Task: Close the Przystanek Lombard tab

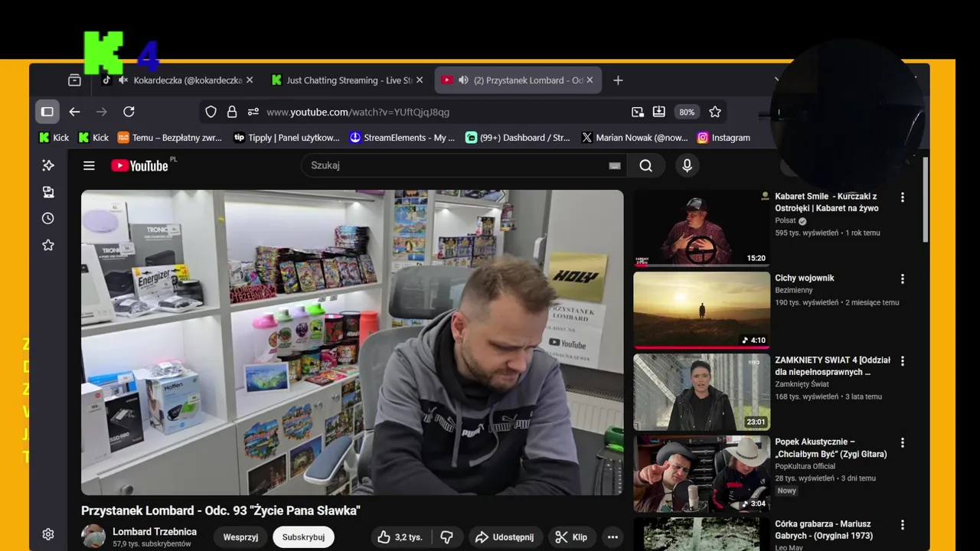Action: coord(590,80)
